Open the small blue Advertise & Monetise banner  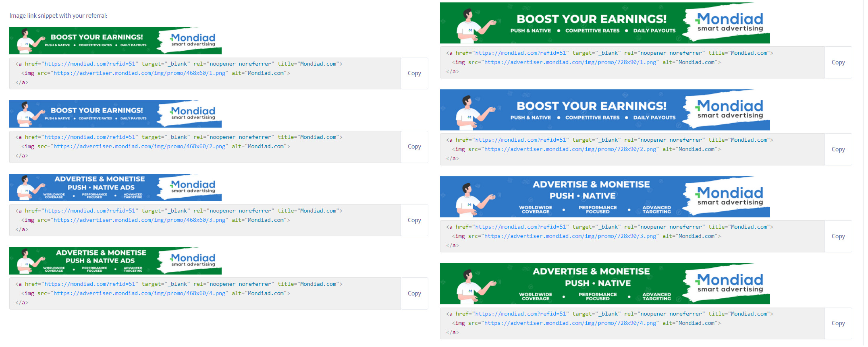coord(115,188)
